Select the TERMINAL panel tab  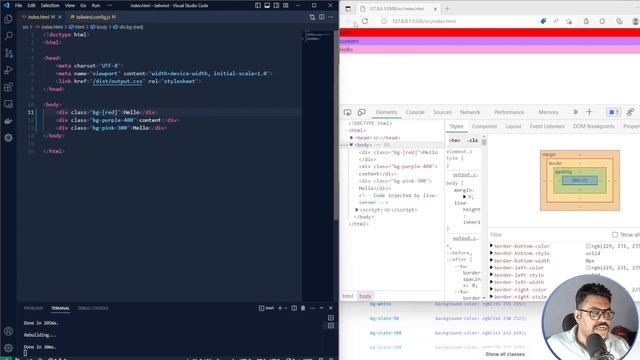(x=60, y=308)
